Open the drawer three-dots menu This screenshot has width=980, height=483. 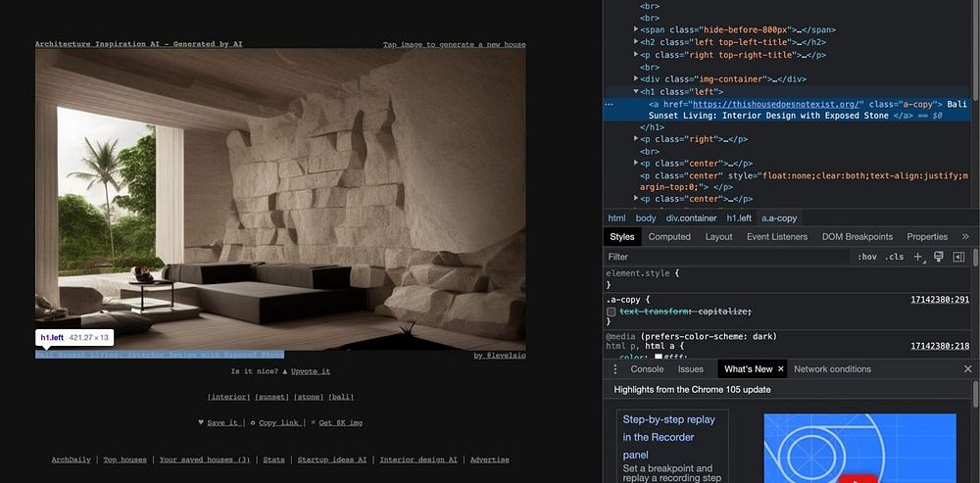click(615, 369)
